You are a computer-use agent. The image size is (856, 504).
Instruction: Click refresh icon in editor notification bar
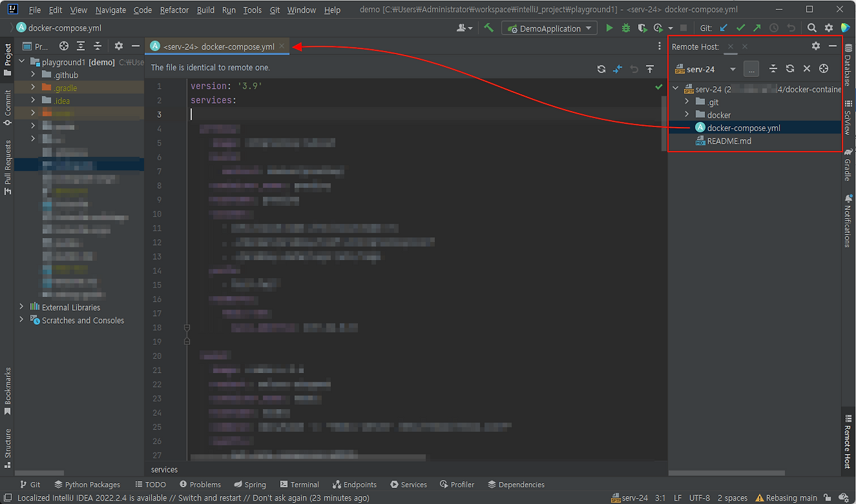pyautogui.click(x=601, y=69)
